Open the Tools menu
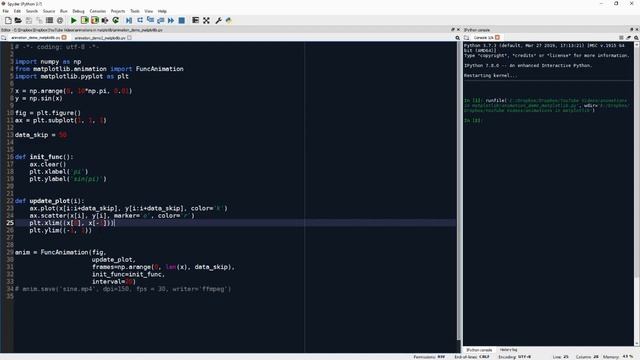 pos(135,11)
